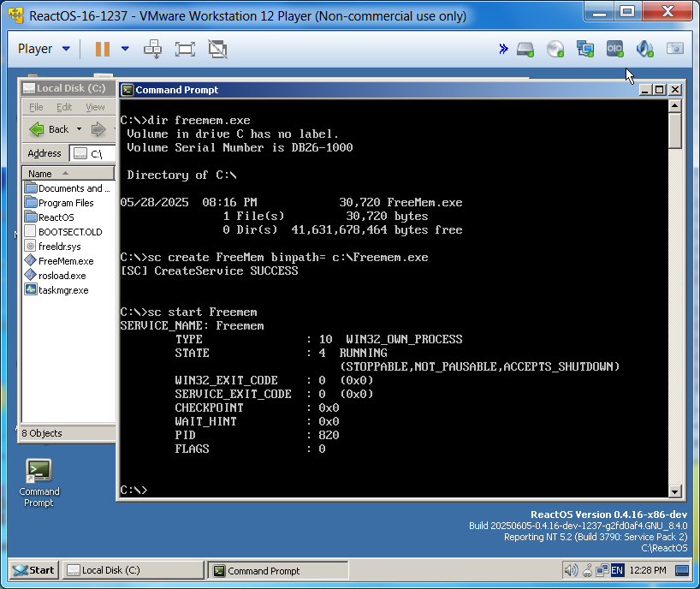Image resolution: width=700 pixels, height=589 pixels.
Task: Open Edit menu in Local Disk window
Action: click(x=64, y=107)
